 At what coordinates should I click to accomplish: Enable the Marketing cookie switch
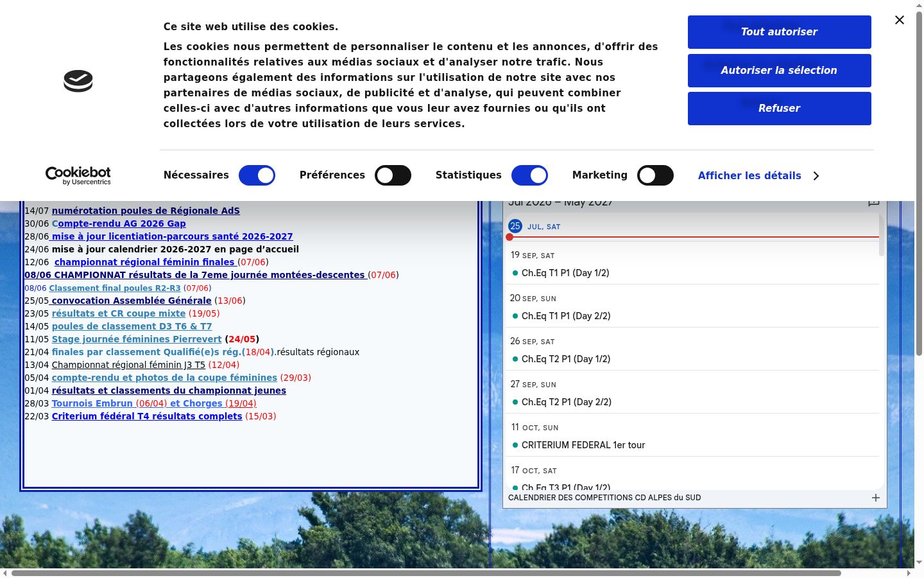[x=655, y=175]
